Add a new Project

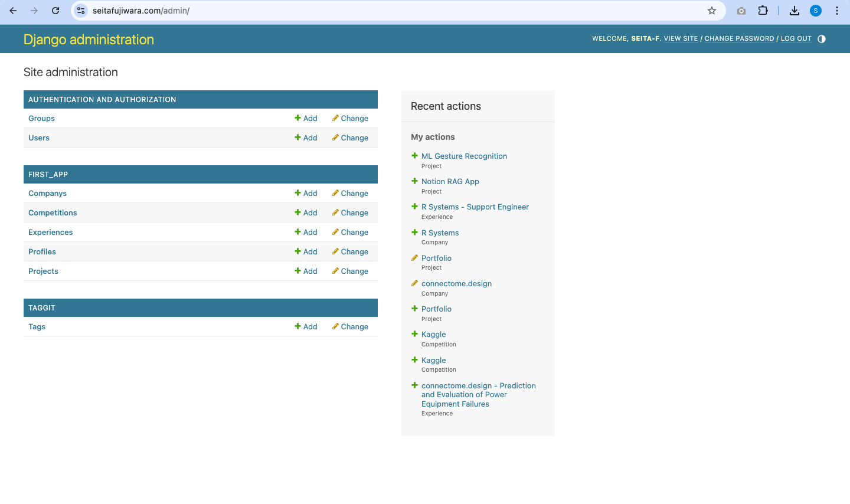[x=306, y=271]
